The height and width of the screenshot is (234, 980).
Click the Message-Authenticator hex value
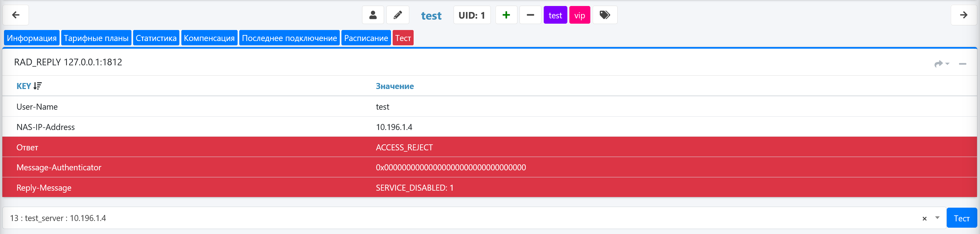(451, 167)
